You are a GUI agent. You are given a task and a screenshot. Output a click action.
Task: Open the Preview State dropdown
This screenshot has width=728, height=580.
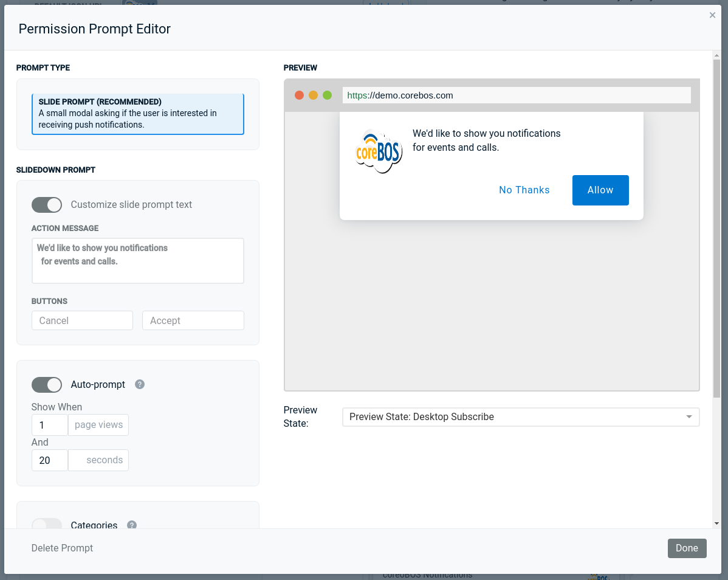click(x=520, y=417)
